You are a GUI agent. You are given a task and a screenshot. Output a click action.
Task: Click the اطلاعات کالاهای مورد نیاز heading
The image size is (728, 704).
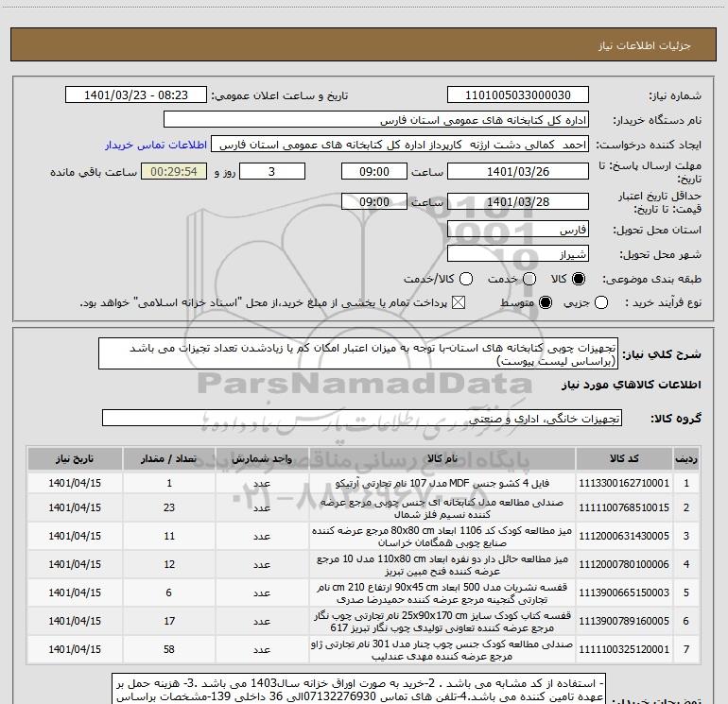631,385
